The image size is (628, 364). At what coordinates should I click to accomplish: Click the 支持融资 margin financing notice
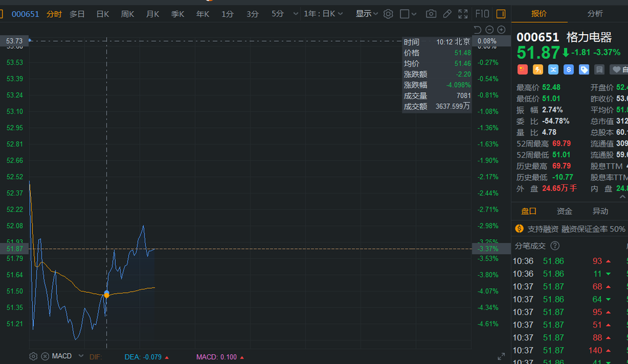click(576, 229)
